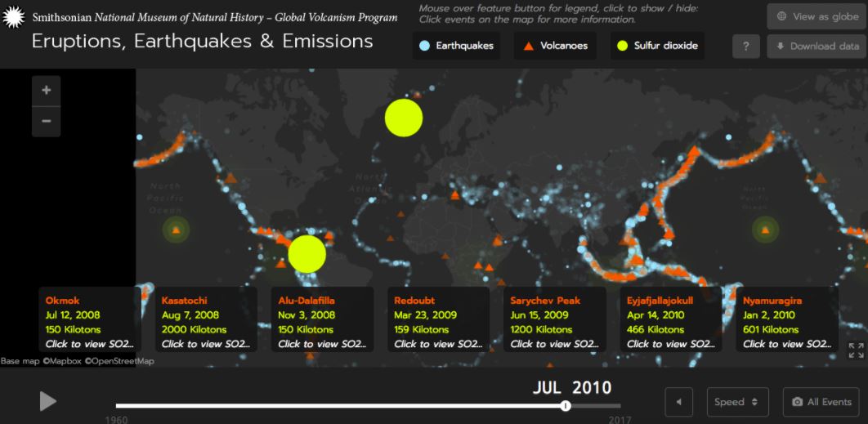868x424 pixels.
Task: Zoom out using the minus button
Action: [x=46, y=121]
